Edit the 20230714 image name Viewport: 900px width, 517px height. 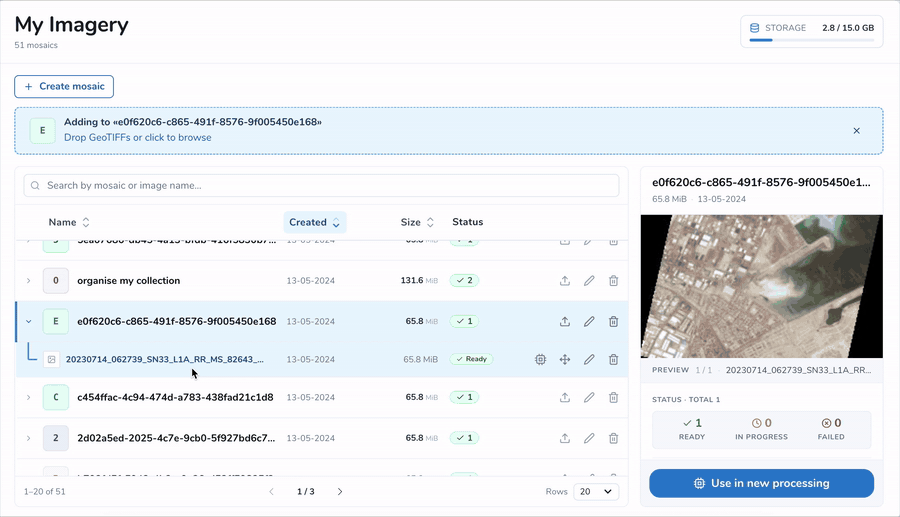coord(589,359)
